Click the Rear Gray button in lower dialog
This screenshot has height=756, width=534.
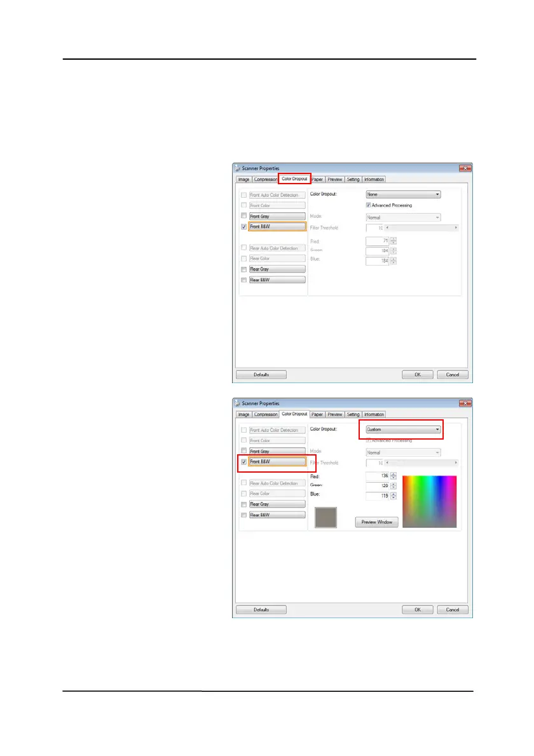pyautogui.click(x=277, y=504)
